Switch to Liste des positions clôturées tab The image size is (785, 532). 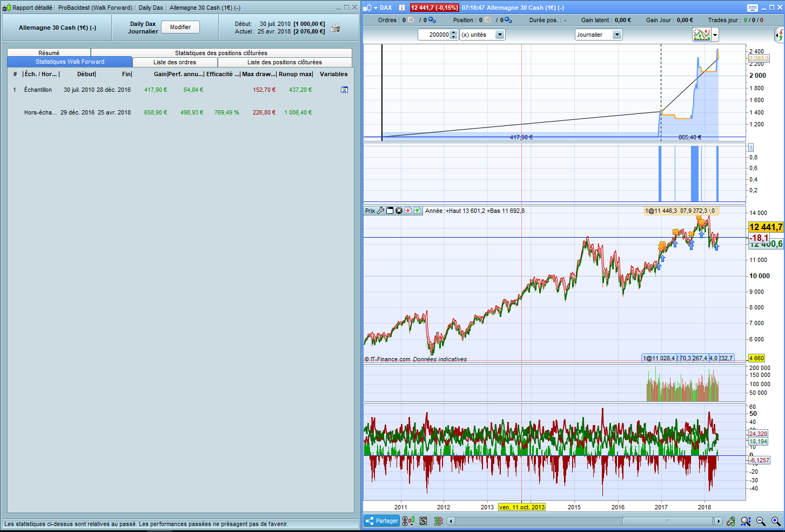[x=285, y=62]
